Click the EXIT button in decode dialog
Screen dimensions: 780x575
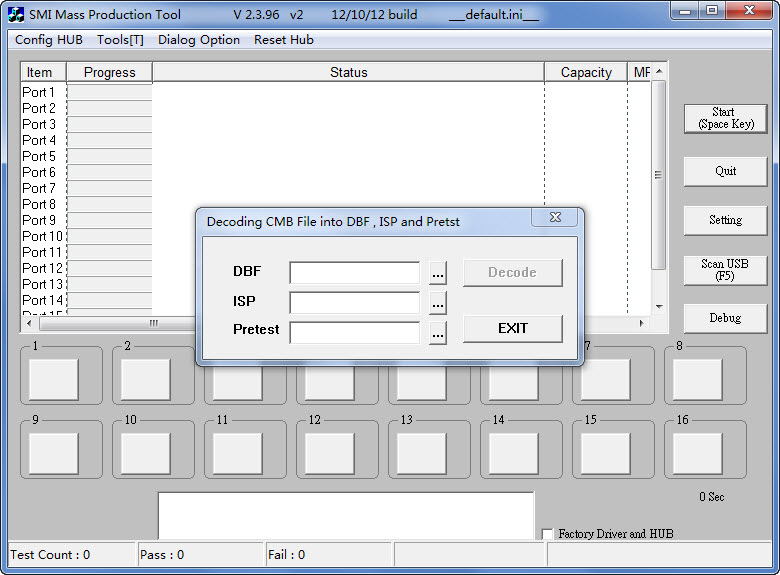click(513, 329)
